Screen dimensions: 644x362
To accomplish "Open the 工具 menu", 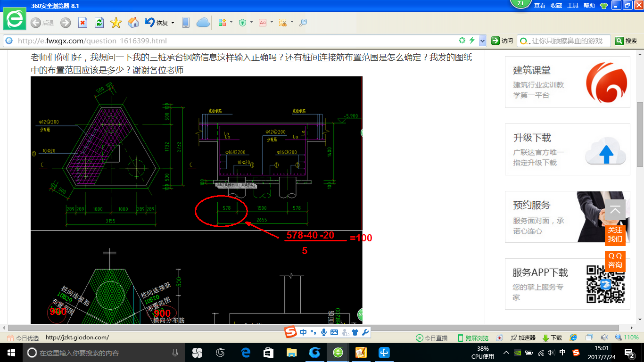I will click(573, 6).
